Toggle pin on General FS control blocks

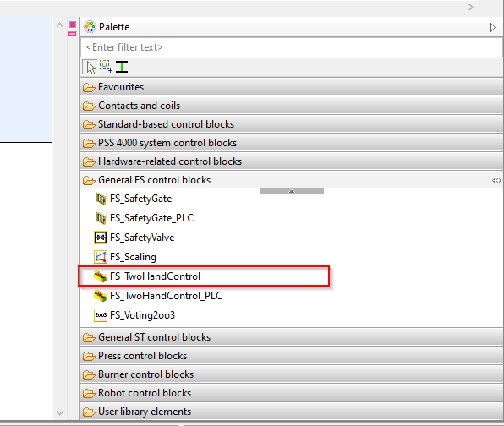pyautogui.click(x=496, y=181)
